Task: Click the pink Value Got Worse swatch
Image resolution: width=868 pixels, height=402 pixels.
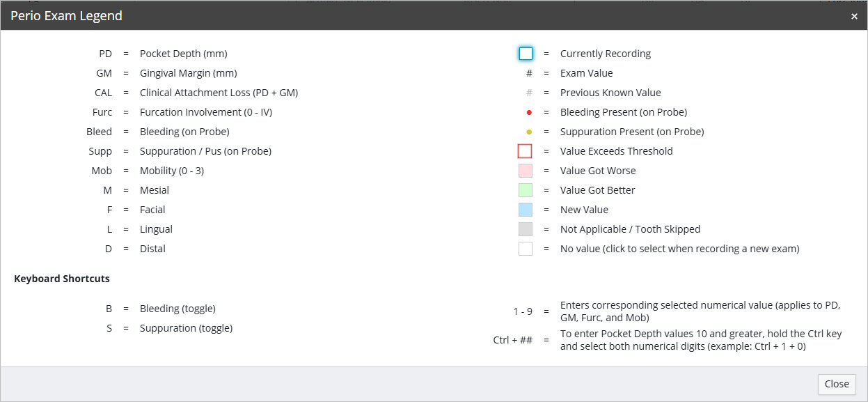Action: tap(526, 171)
